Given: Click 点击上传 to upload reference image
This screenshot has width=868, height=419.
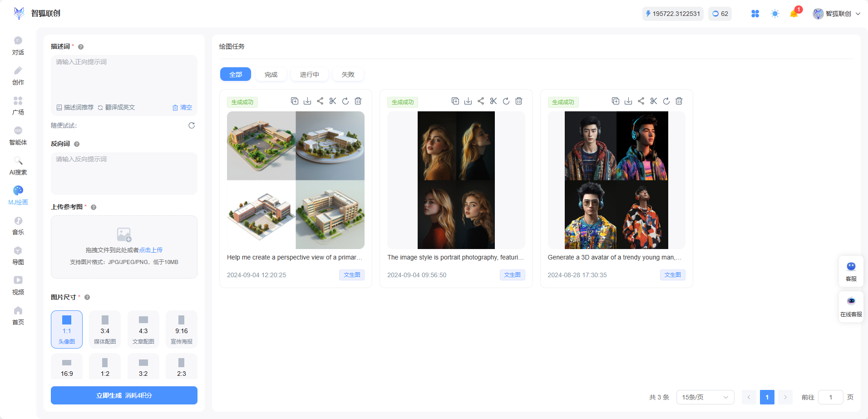Looking at the screenshot, I should pos(151,250).
